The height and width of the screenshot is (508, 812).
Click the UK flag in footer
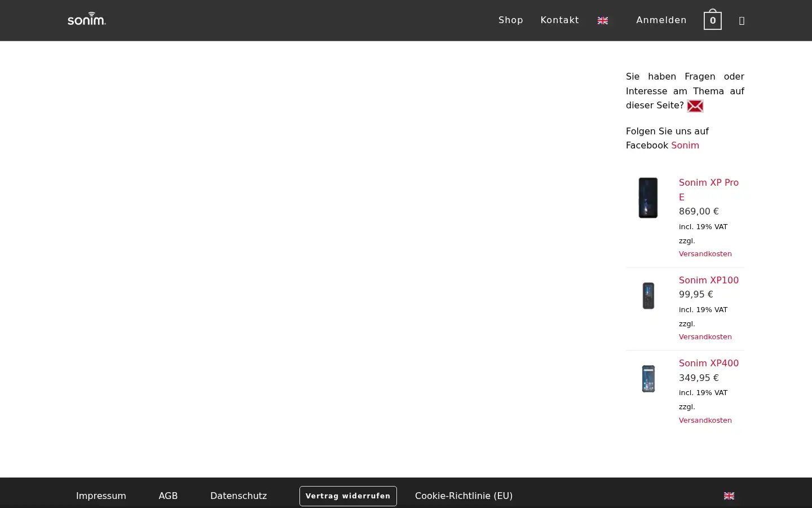point(729,496)
